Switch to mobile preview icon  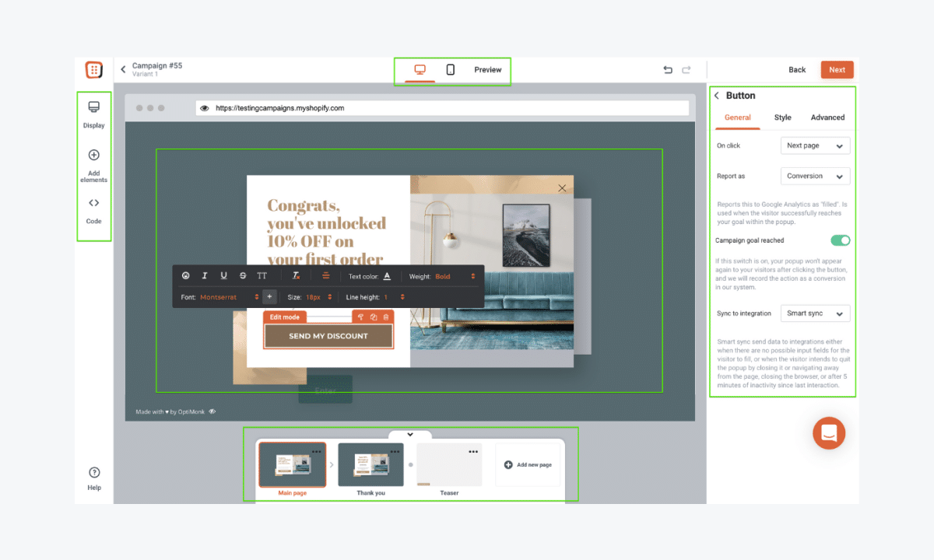point(451,69)
